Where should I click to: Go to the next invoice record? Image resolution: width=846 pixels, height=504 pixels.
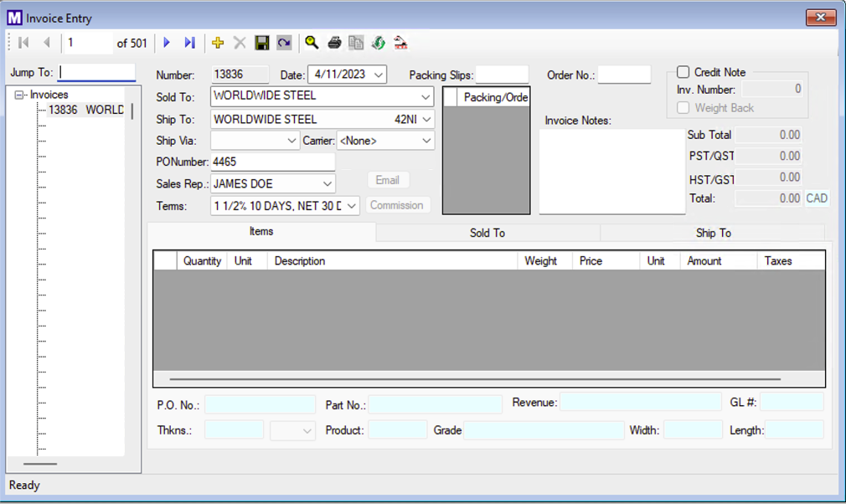[x=167, y=43]
